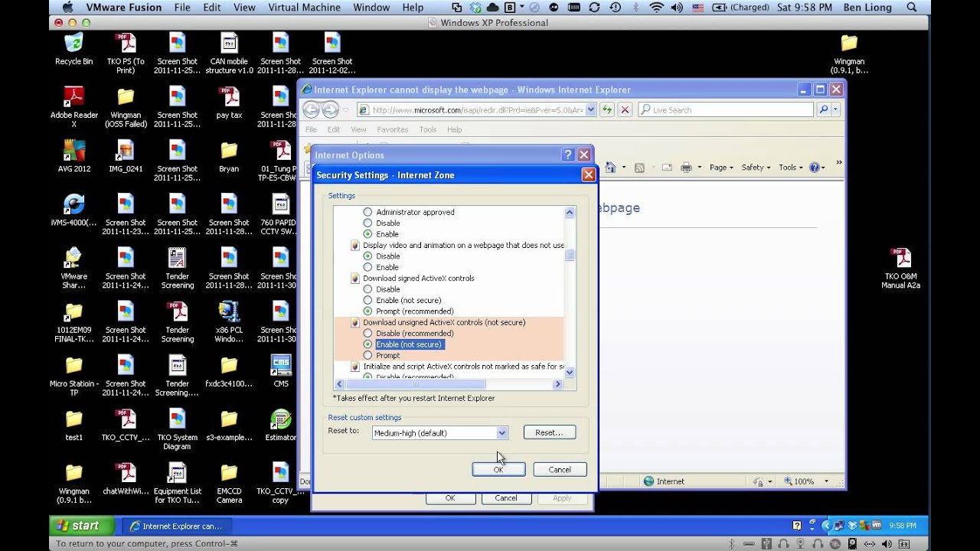980x551 pixels.
Task: Open the IE address bar dropdown arrow
Action: [x=590, y=110]
